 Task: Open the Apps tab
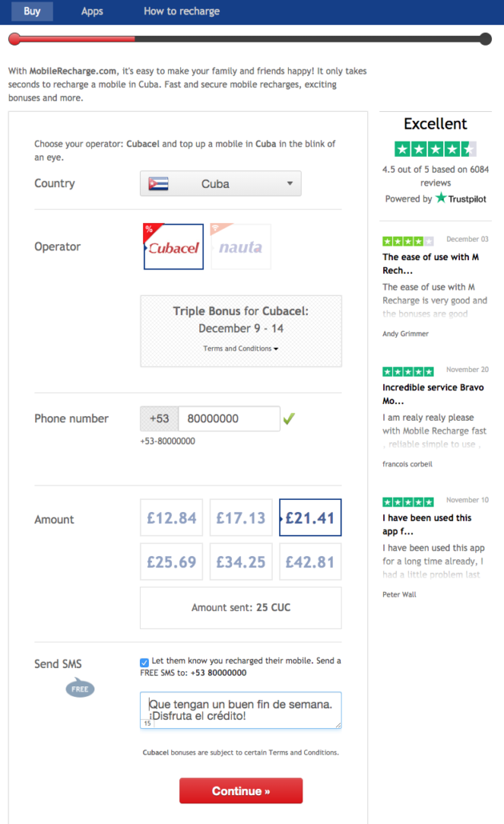point(92,11)
